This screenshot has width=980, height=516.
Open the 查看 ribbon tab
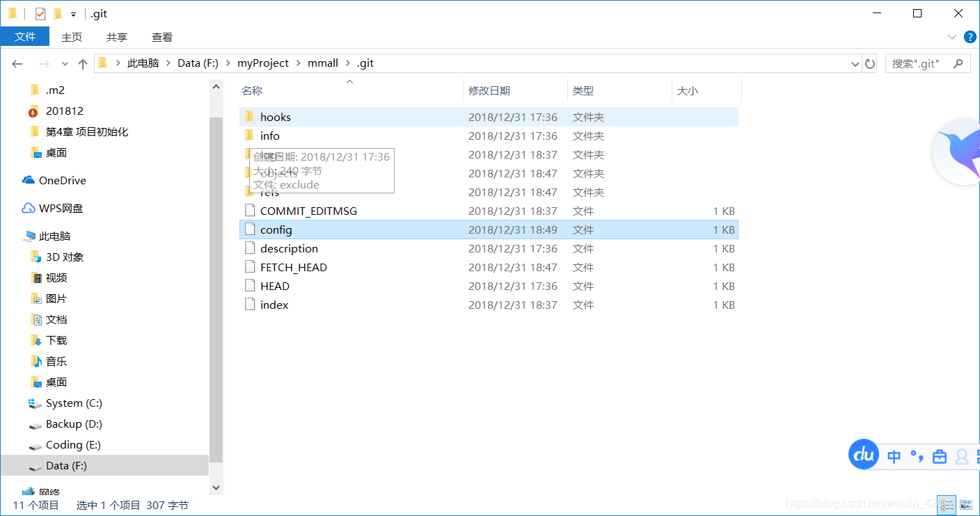click(x=161, y=37)
